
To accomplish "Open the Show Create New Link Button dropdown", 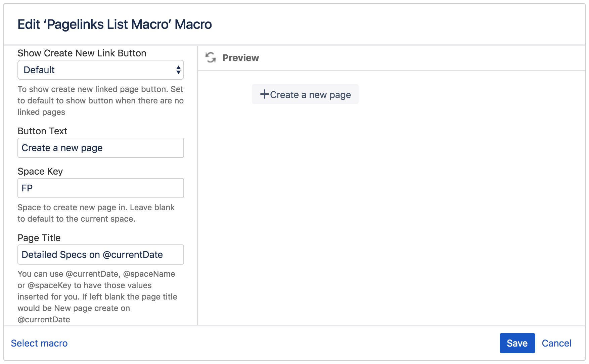I will [100, 70].
